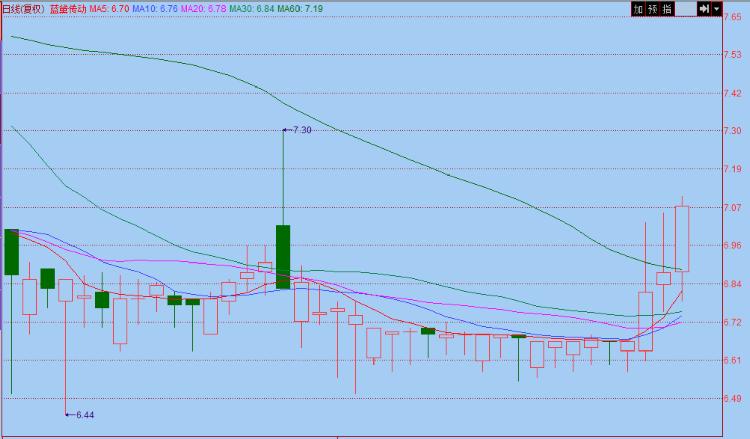This screenshot has height=439, width=750.
Task: Click the 预 button in chart toolbar
Action: (x=652, y=9)
